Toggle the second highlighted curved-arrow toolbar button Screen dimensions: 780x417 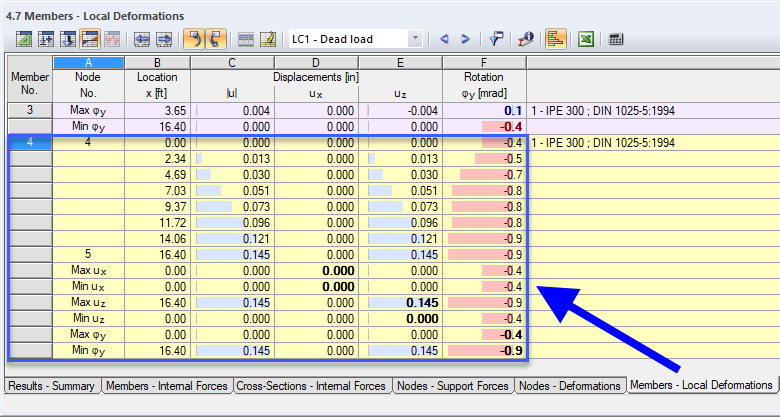(x=216, y=39)
